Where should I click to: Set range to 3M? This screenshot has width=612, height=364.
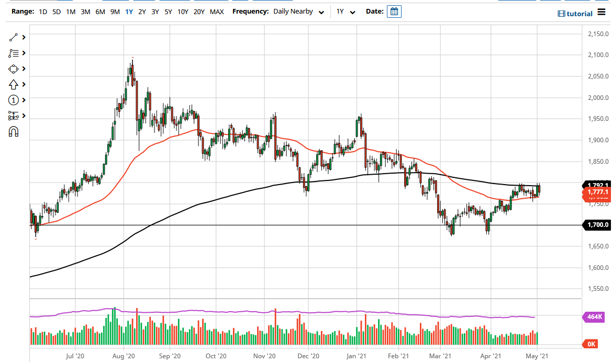[85, 12]
